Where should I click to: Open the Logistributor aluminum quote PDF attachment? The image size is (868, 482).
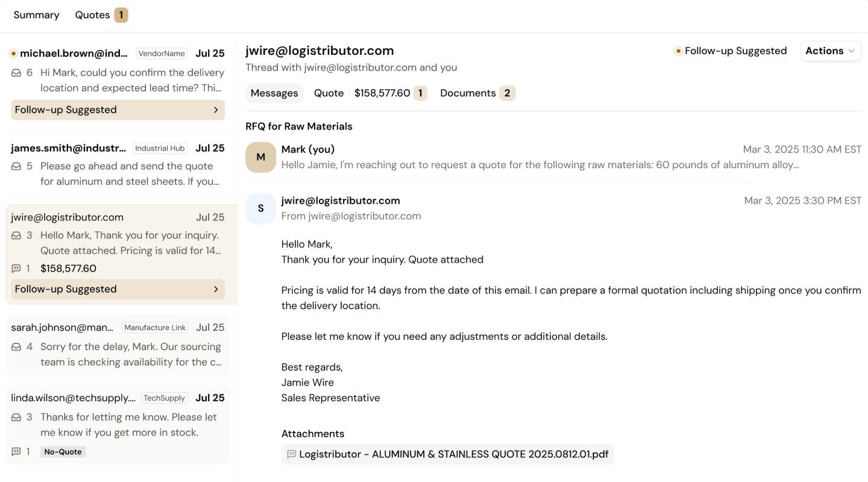453,454
